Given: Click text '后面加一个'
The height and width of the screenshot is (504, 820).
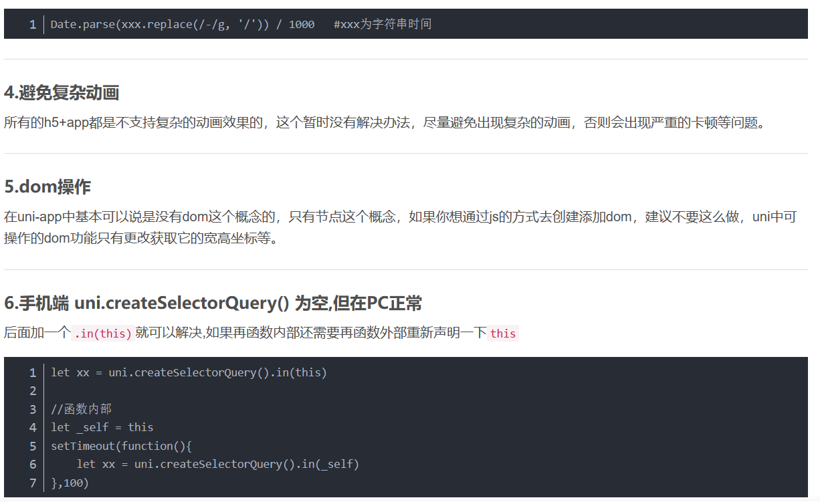Looking at the screenshot, I should 37,333.
